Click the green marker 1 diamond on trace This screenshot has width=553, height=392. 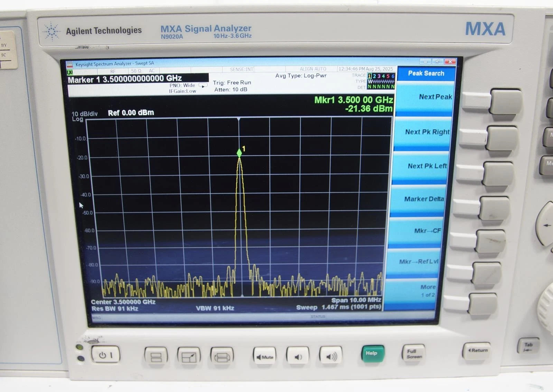click(x=239, y=153)
